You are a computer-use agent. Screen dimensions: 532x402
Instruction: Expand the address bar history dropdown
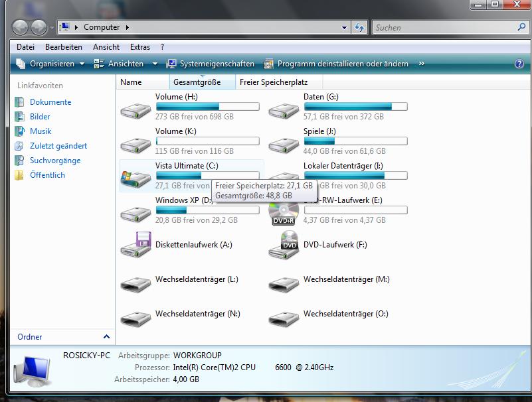click(x=344, y=27)
